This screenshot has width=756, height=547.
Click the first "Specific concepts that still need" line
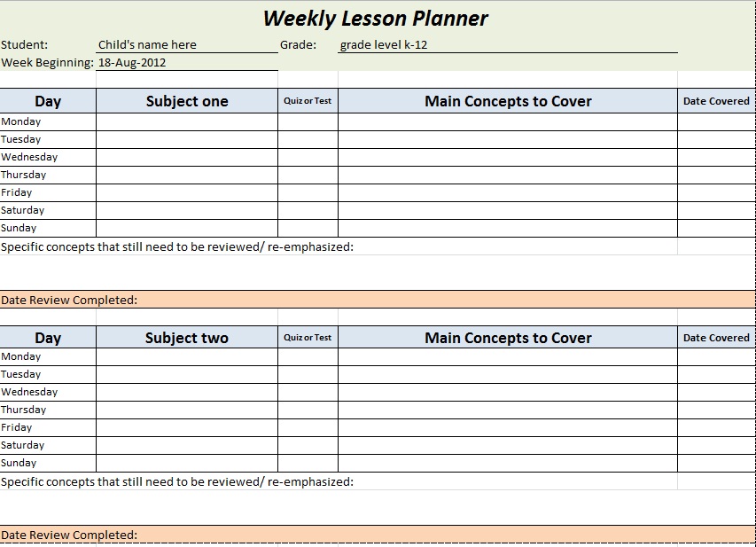177,246
